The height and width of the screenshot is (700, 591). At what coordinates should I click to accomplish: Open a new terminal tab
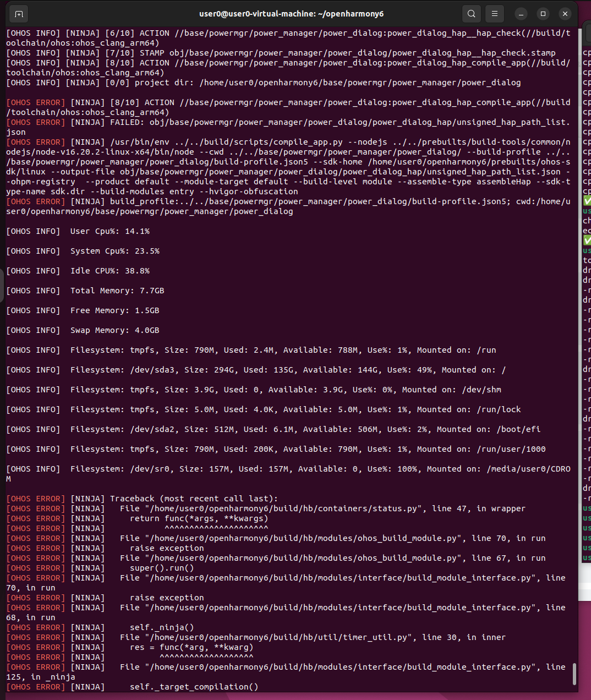click(x=19, y=14)
